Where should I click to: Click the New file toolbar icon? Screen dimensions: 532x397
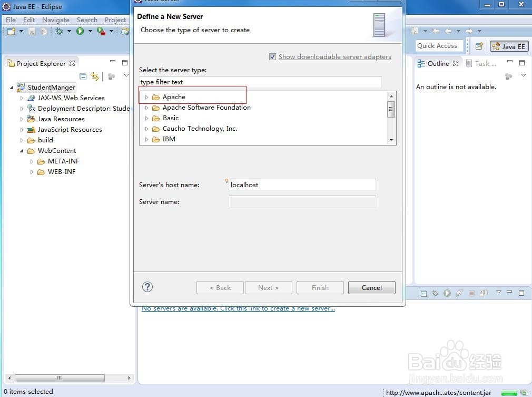tap(11, 31)
